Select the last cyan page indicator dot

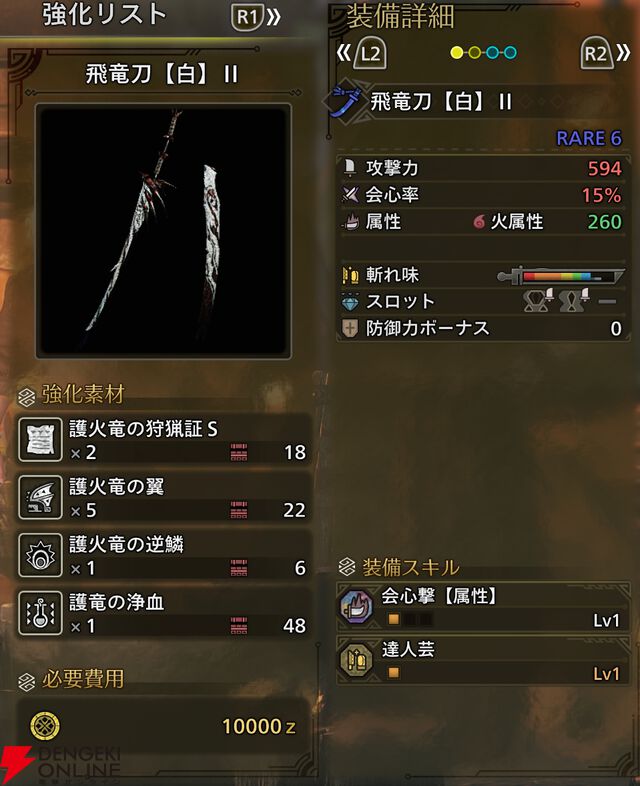pyautogui.click(x=510, y=53)
